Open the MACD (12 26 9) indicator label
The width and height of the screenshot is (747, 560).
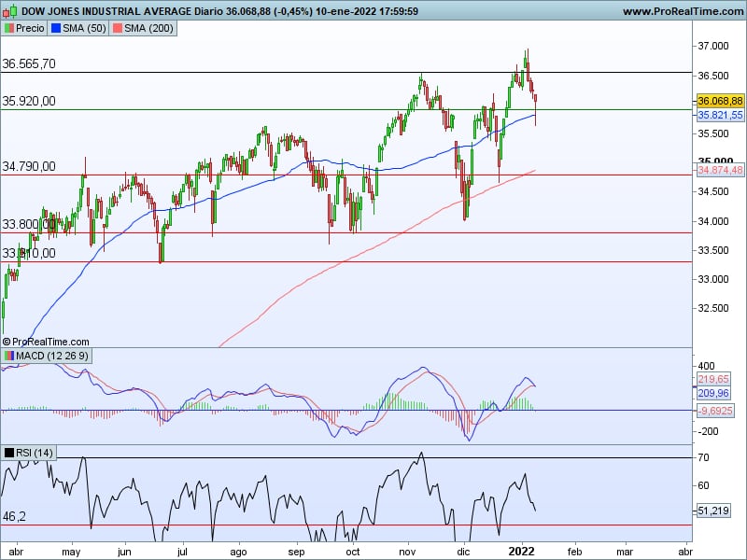coord(46,356)
